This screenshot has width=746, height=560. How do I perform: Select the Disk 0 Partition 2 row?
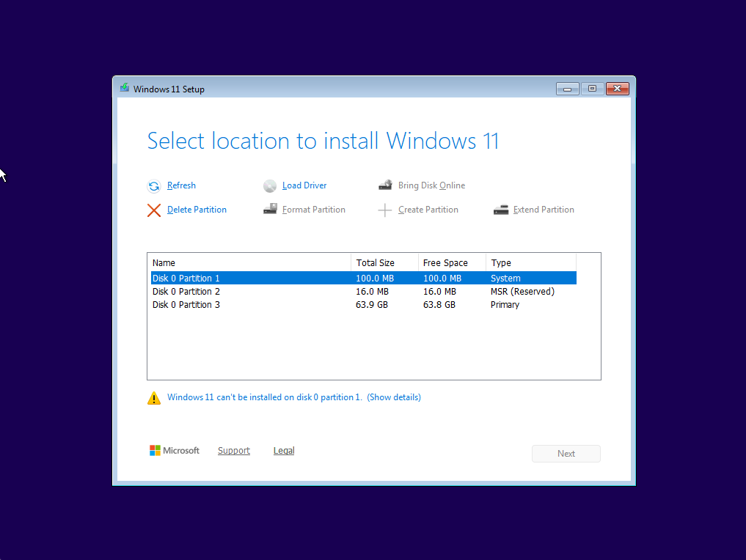point(364,292)
